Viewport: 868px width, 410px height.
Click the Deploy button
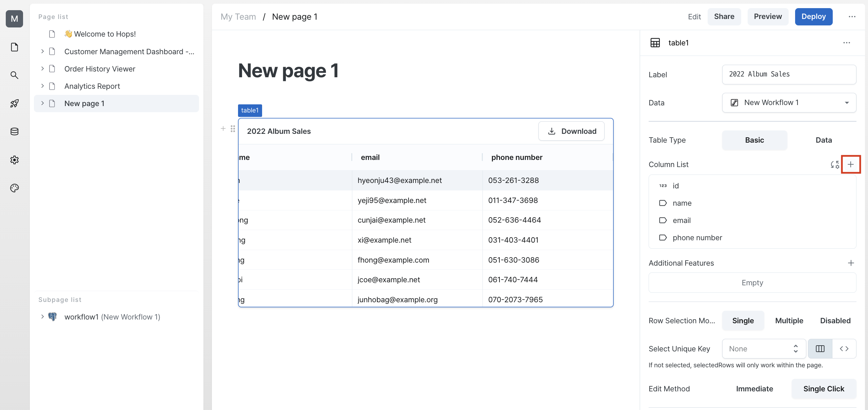click(x=813, y=17)
